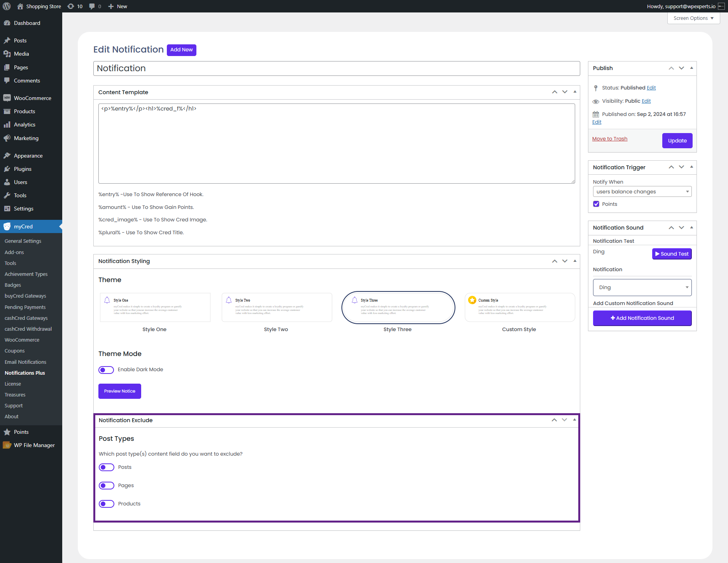Open the Appearance sidebar section
Screen dimensions: 728x563
[28, 156]
